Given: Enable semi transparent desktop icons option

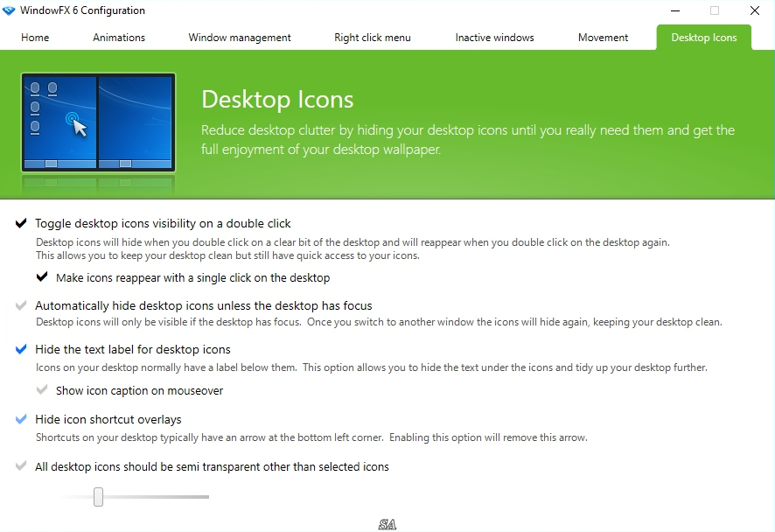Looking at the screenshot, I should click(x=21, y=466).
